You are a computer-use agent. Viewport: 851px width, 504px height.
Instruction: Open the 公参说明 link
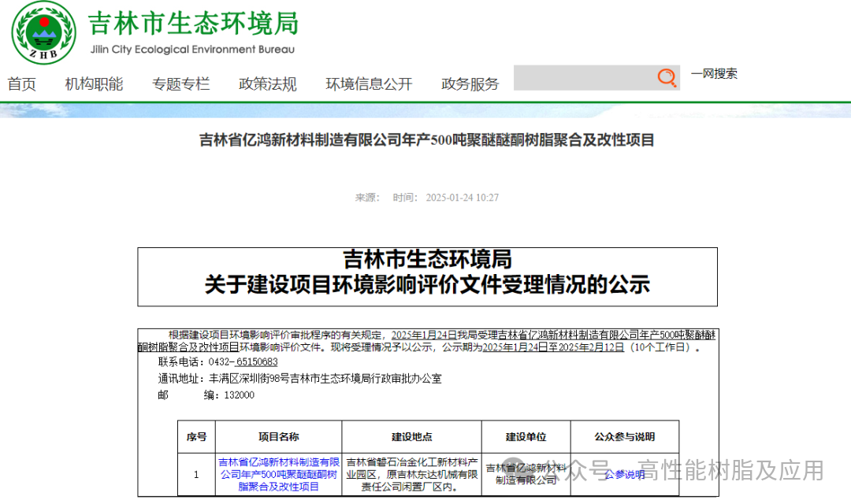pyautogui.click(x=625, y=475)
